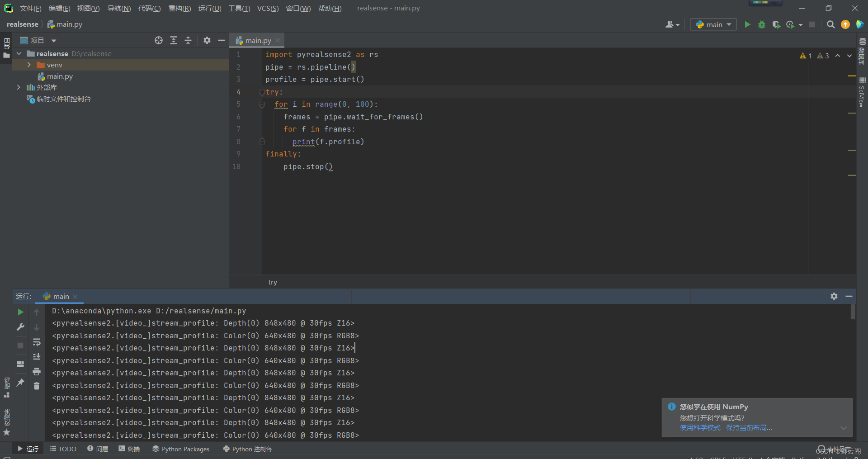Run with coverage shield icon
868x459 pixels.
776,24
